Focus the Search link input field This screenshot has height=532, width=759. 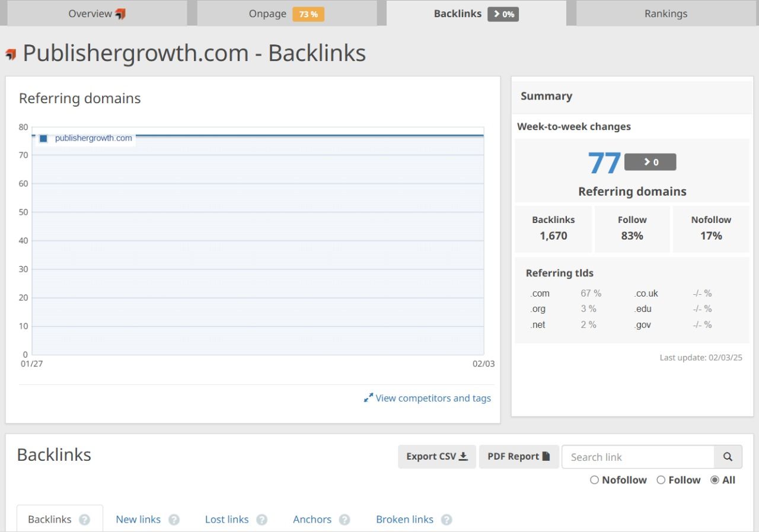(638, 457)
